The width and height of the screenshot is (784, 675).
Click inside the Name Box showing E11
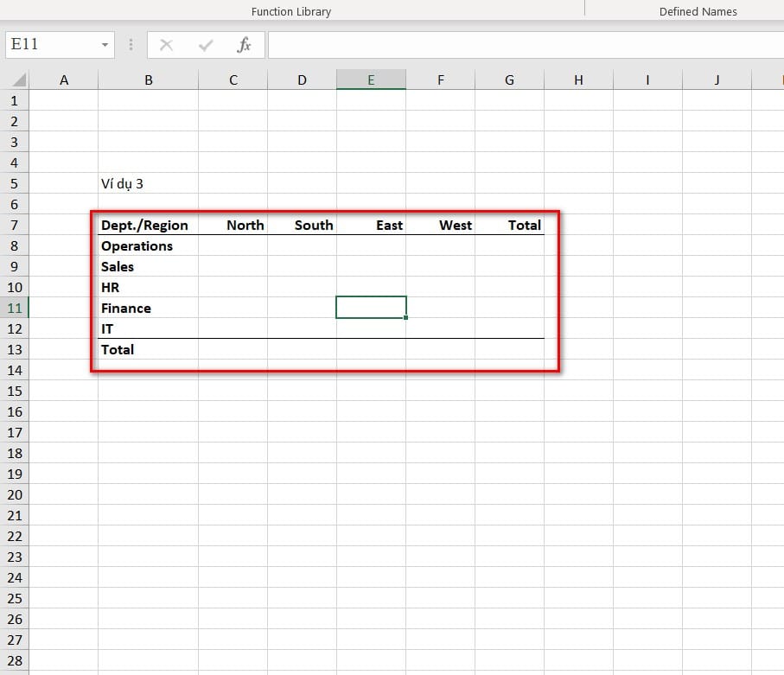[48, 45]
